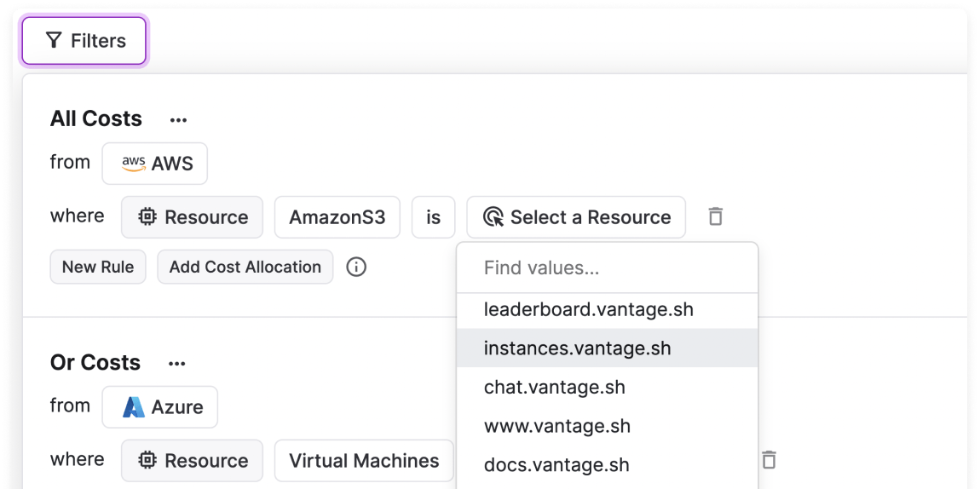
Task: Click the Select a Resource dropdown
Action: 576,217
